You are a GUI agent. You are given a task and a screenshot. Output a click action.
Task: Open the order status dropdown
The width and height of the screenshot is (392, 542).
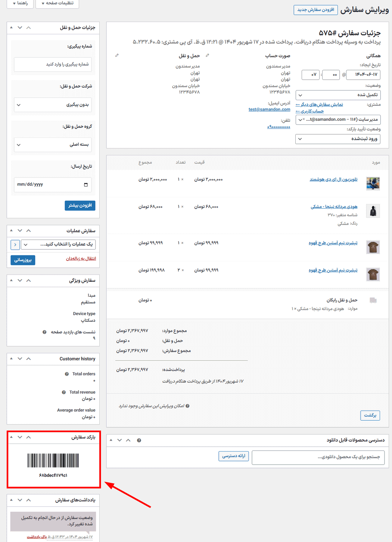coord(338,95)
